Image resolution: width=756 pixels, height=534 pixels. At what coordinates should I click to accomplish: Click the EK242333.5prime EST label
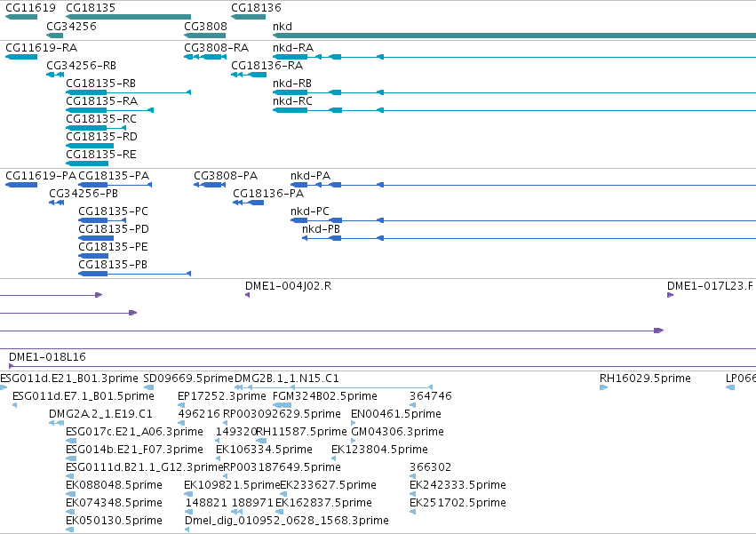click(458, 485)
